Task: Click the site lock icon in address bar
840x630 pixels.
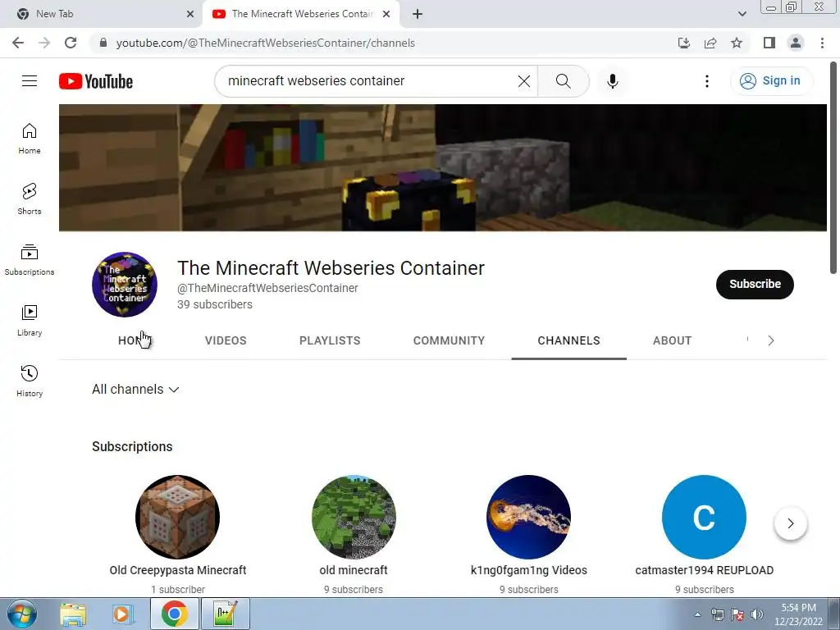Action: pos(103,43)
